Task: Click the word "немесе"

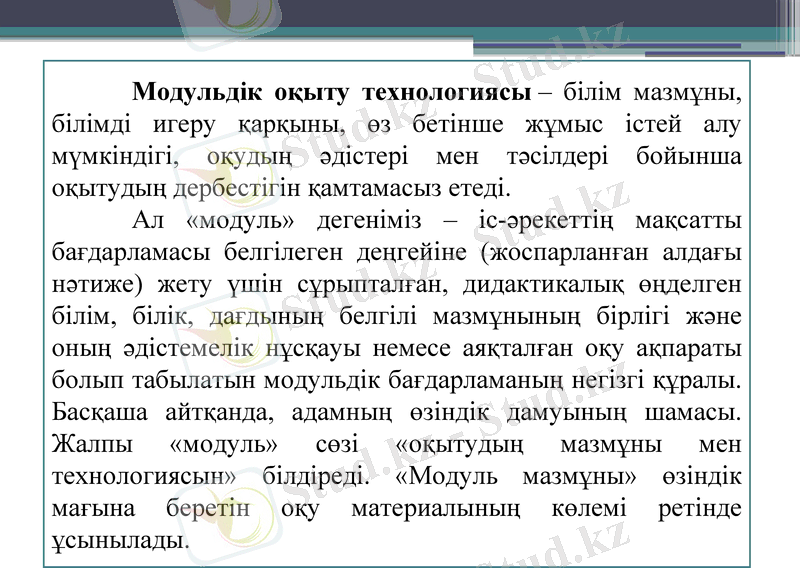Action: click(x=411, y=349)
